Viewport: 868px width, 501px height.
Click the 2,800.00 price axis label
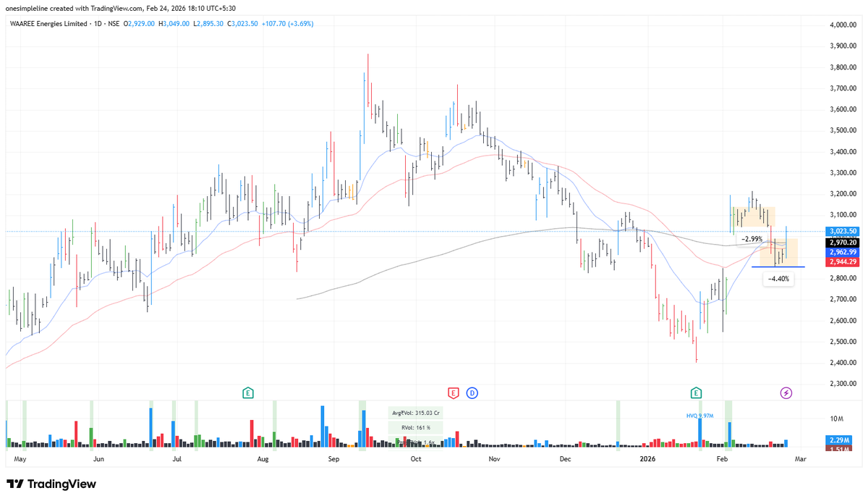[843, 278]
